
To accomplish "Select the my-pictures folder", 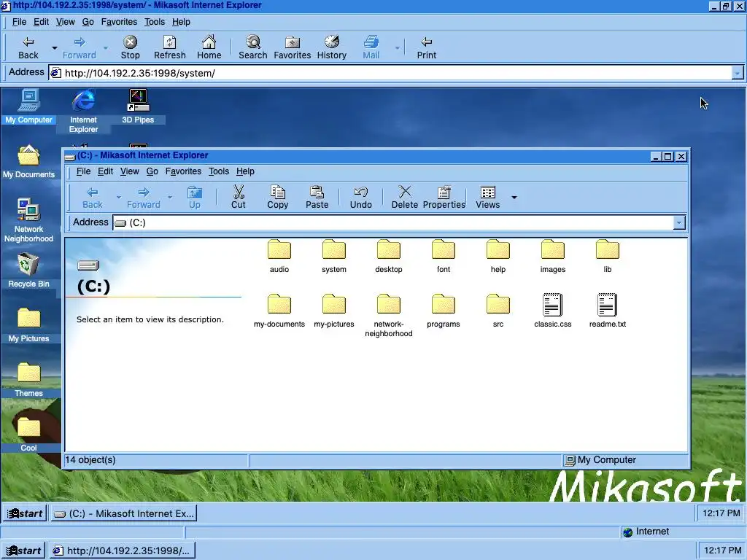I will 334,311.
